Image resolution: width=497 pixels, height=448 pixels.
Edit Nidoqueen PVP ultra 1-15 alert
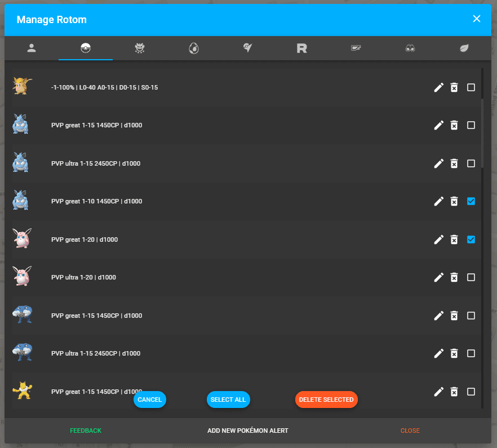438,163
